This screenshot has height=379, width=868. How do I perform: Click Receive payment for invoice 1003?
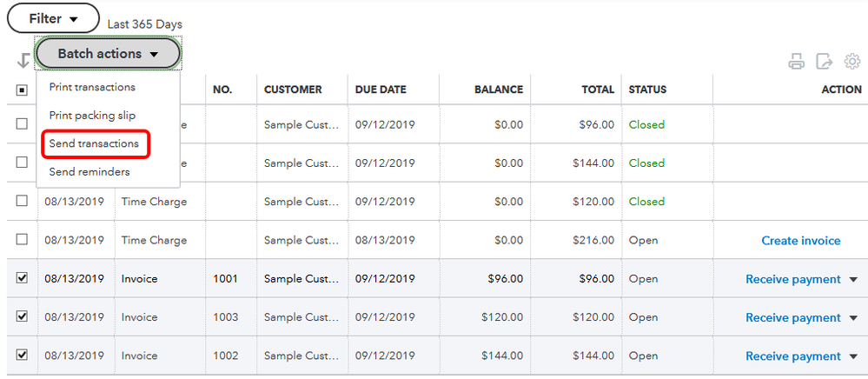(793, 318)
